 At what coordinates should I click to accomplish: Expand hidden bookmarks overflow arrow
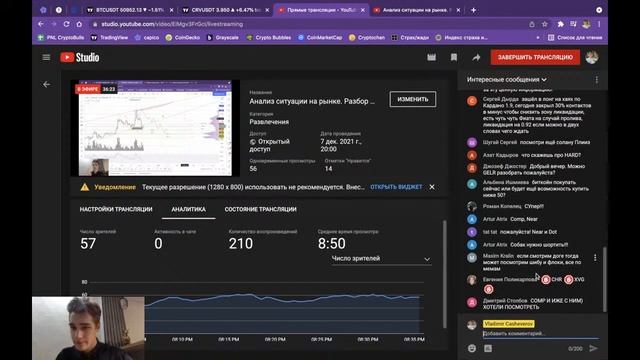(x=538, y=38)
